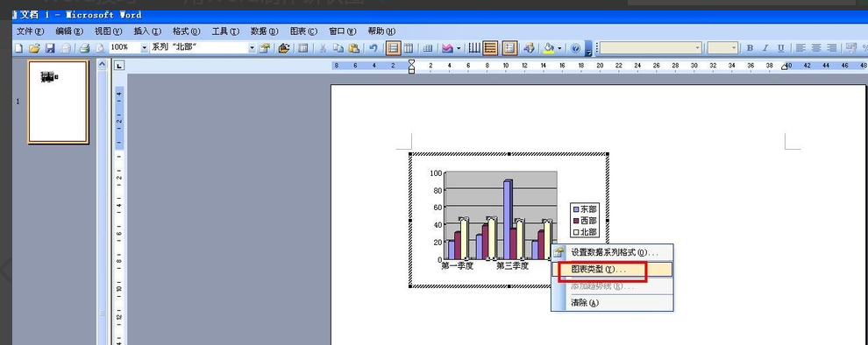Click the Save icon in toolbar
This screenshot has height=345, width=868.
point(50,48)
